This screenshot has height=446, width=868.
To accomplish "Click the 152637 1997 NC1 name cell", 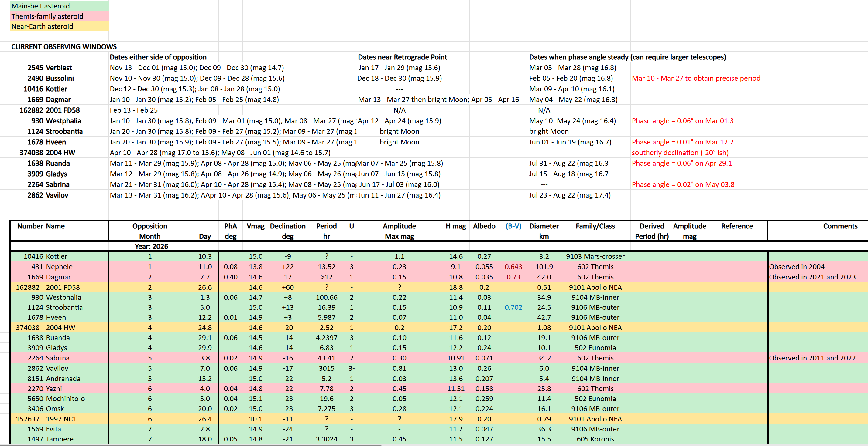I will [61, 419].
